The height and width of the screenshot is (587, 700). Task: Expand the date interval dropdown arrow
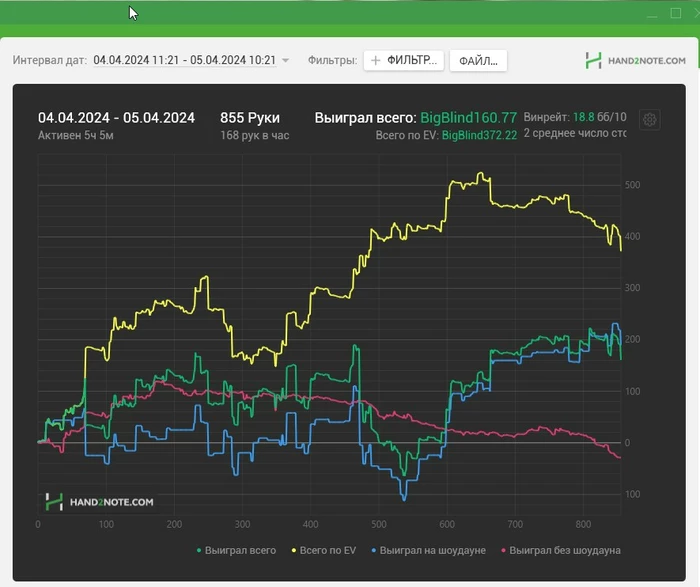coord(286,60)
